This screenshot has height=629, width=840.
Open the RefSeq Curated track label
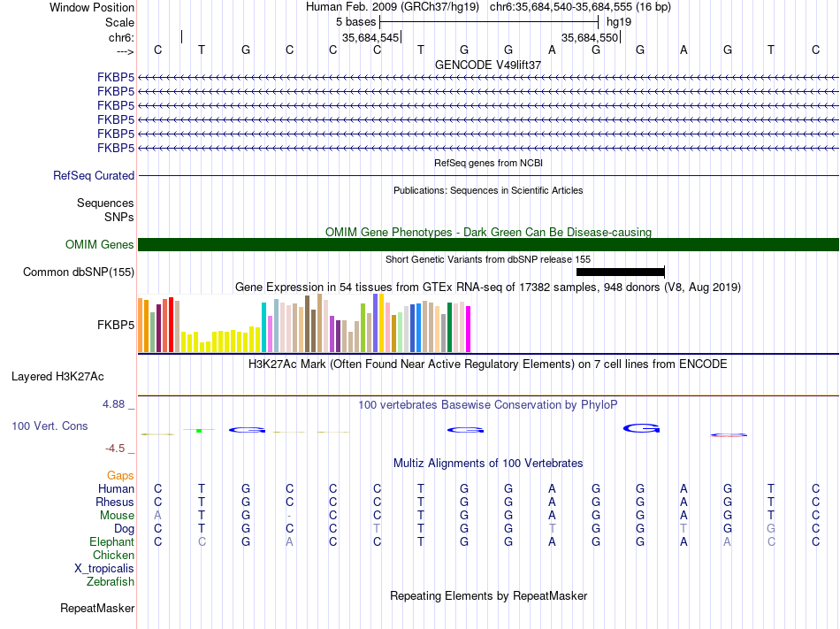tap(94, 176)
